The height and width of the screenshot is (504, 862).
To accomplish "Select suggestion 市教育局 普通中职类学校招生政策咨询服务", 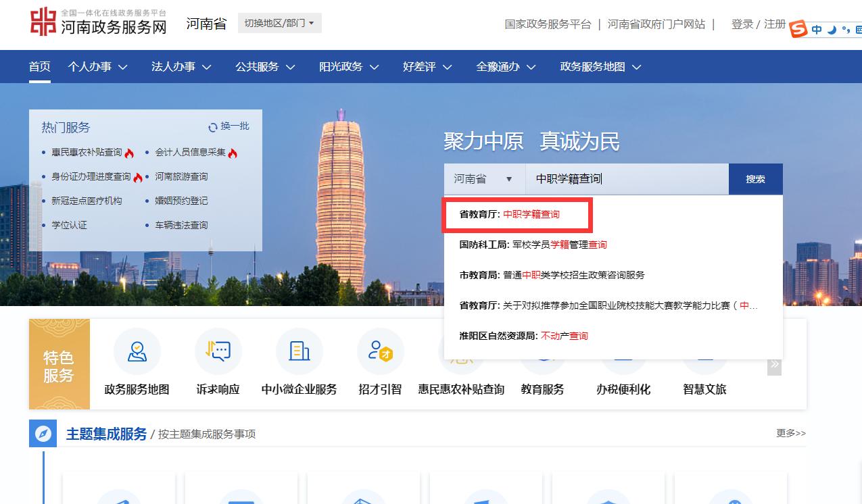I will click(x=552, y=275).
